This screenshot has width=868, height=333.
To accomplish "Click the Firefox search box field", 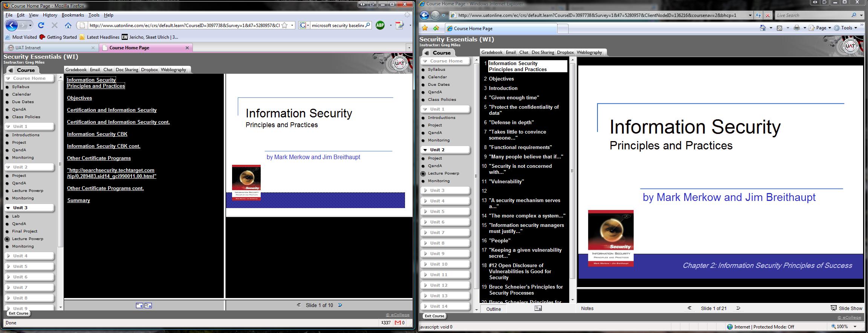I will 338,25.
